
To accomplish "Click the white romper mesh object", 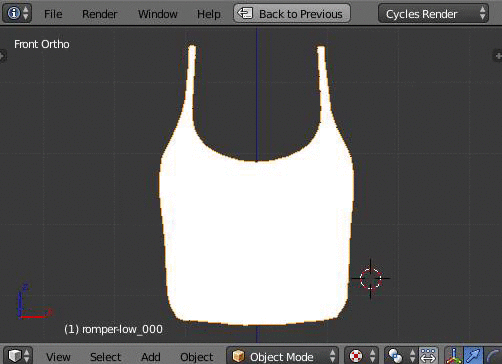I will [257, 233].
